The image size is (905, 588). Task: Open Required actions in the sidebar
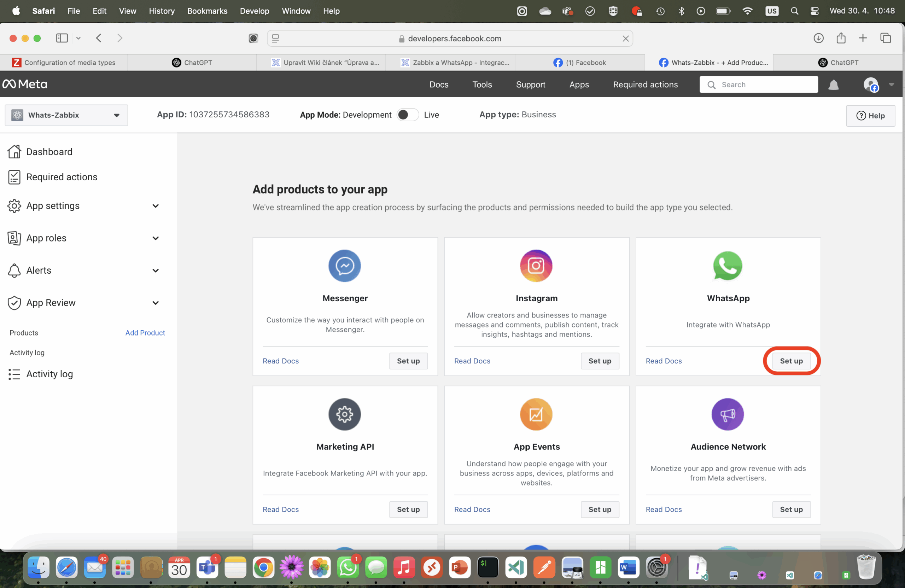(x=52, y=177)
